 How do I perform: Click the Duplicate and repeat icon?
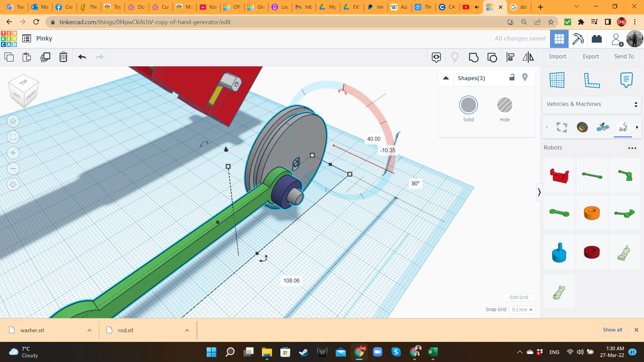pyautogui.click(x=45, y=57)
